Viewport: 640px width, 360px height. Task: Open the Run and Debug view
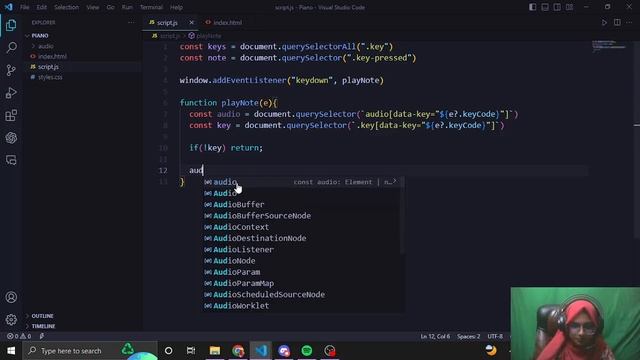11,93
